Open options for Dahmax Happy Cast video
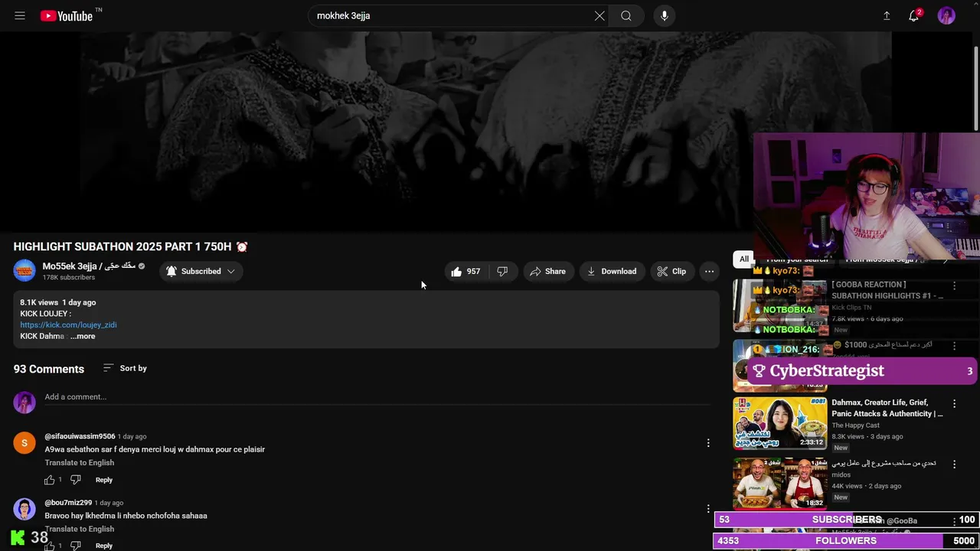The width and height of the screenshot is (980, 551). pos(954,403)
